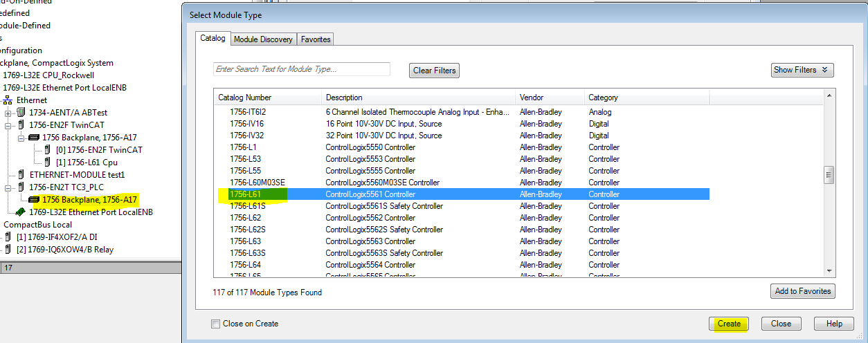Click the module type search text field
This screenshot has height=343, width=868.
(x=302, y=69)
